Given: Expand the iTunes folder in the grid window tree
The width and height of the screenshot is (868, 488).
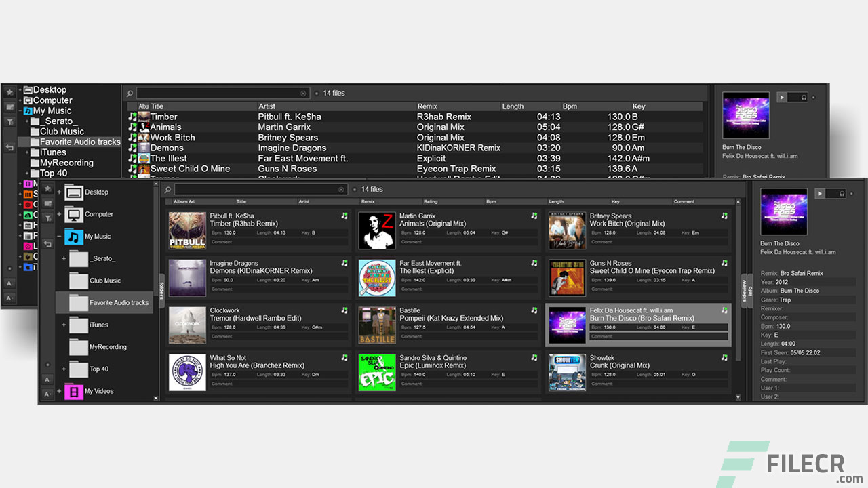Looking at the screenshot, I should click(x=64, y=325).
